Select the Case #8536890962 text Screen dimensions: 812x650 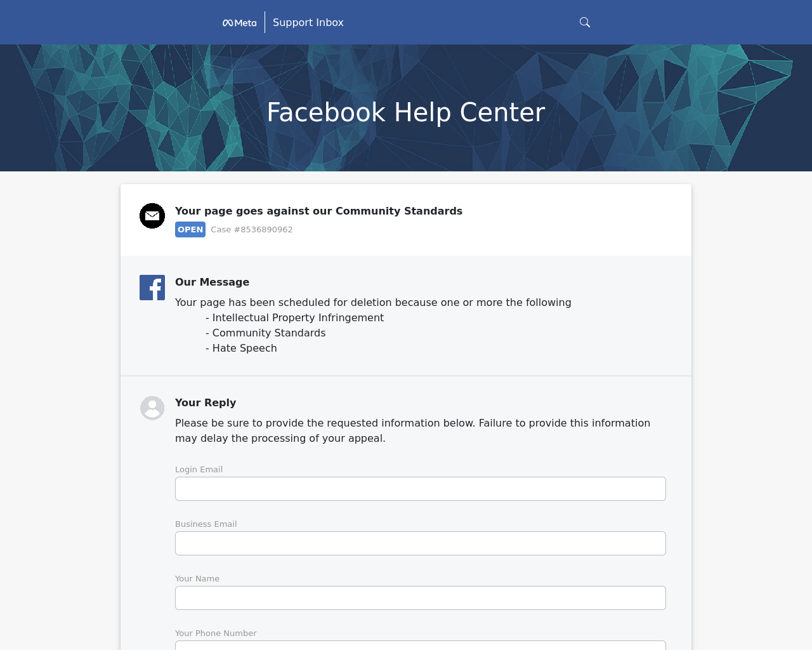pyautogui.click(x=252, y=230)
